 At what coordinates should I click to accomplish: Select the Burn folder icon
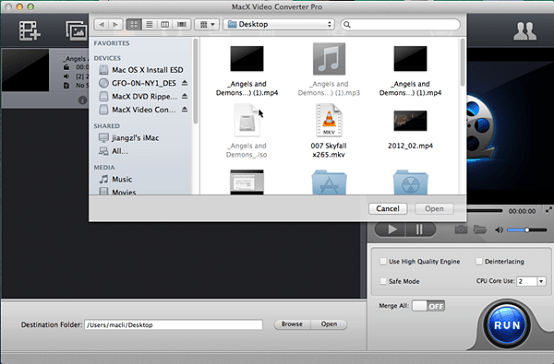(410, 182)
